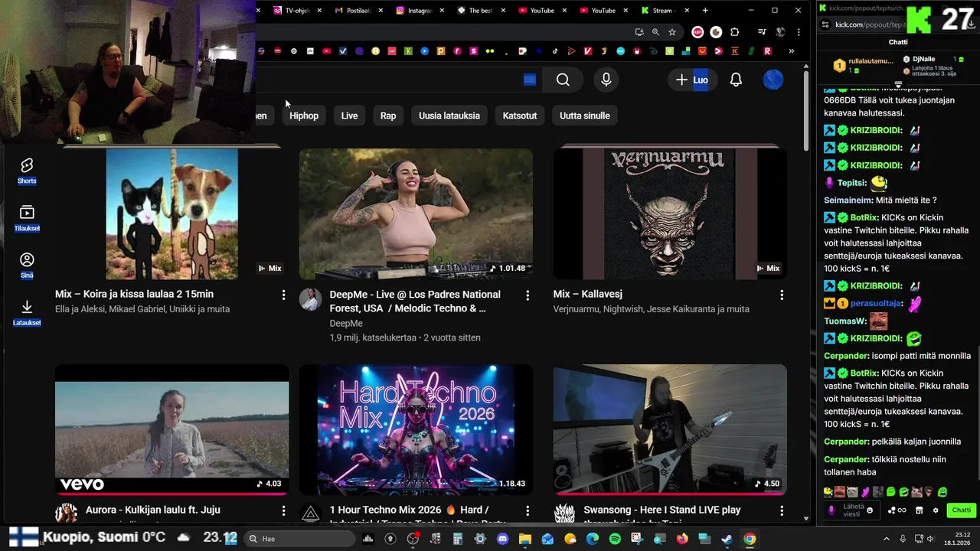Play the DeepMe Los Padres thumbnail
The width and height of the screenshot is (980, 551).
click(x=416, y=214)
